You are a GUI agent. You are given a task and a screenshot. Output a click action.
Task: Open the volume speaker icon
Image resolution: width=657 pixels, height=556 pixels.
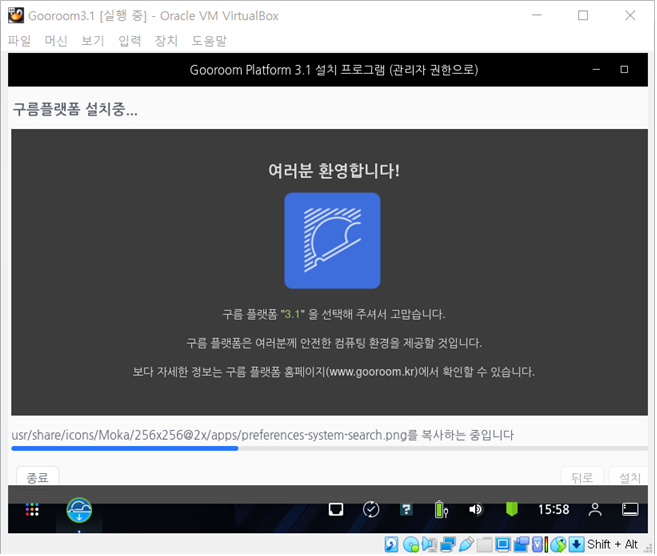476,509
